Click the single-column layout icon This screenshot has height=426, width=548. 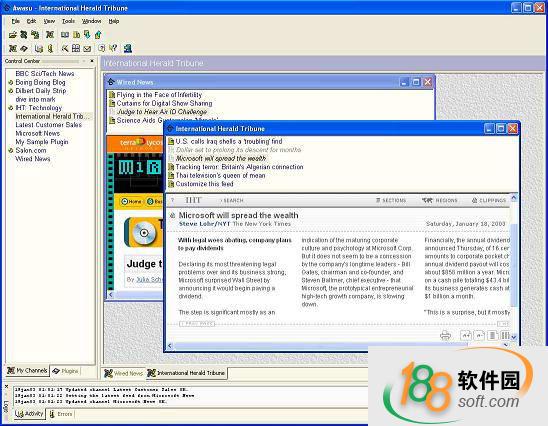coord(492,335)
